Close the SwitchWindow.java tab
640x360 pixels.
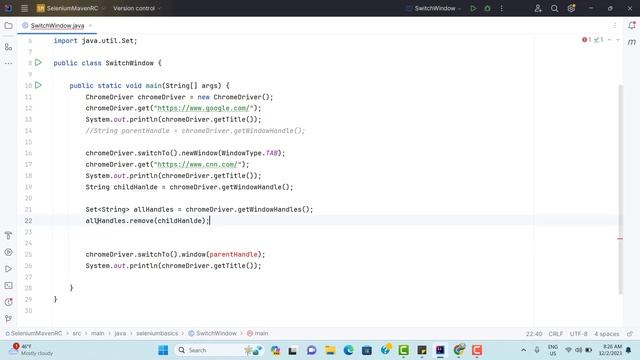(x=90, y=25)
